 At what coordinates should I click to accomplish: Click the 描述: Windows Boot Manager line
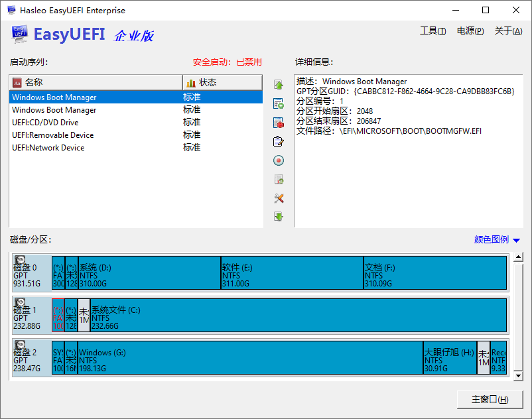tap(352, 82)
